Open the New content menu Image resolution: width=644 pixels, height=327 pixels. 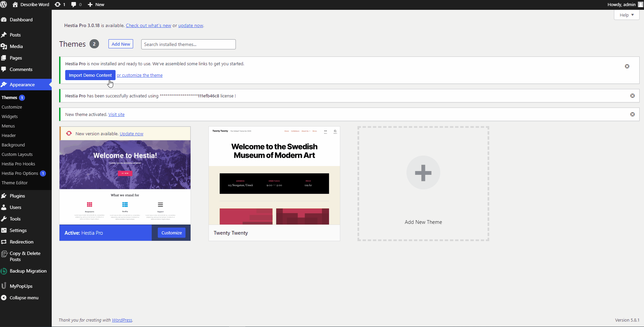(96, 4)
